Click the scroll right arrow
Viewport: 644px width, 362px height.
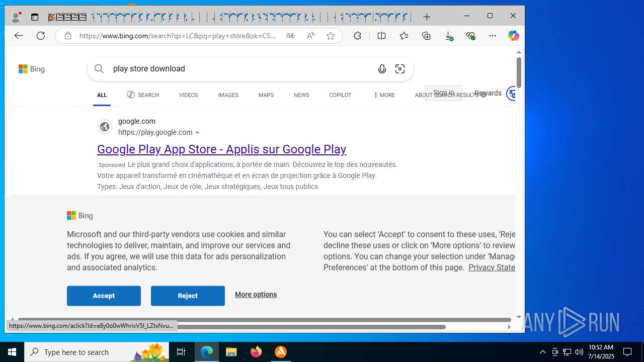click(x=509, y=327)
